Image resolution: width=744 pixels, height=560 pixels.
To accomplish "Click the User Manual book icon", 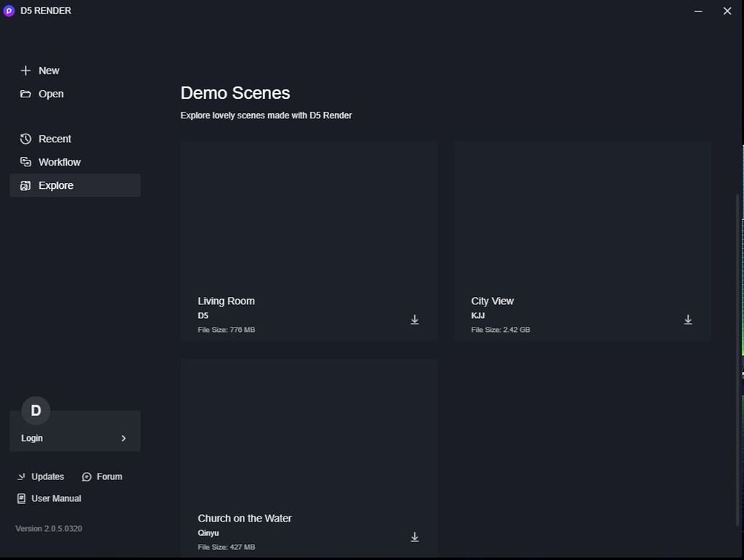I will click(20, 498).
